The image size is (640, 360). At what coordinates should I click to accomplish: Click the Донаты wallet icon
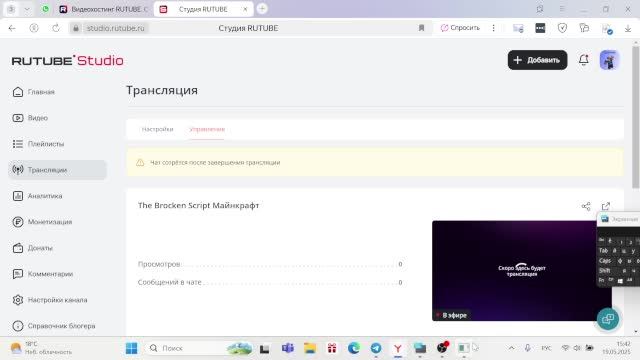coord(18,248)
